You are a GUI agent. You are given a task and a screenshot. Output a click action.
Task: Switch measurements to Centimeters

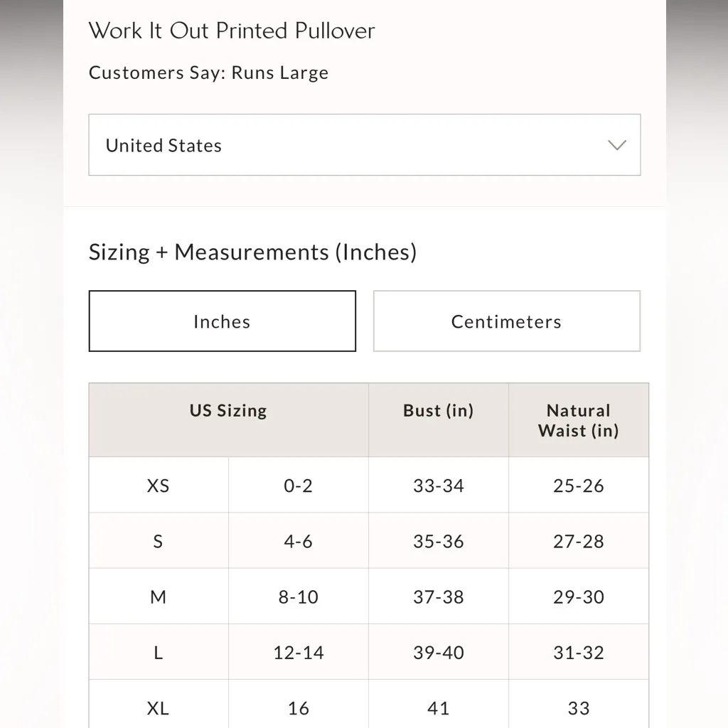point(506,321)
